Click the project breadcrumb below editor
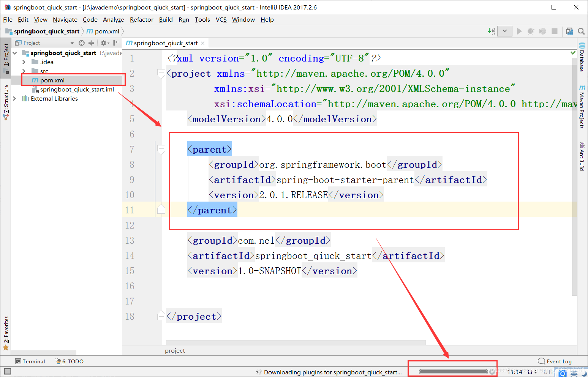This screenshot has height=377, width=588. [175, 351]
